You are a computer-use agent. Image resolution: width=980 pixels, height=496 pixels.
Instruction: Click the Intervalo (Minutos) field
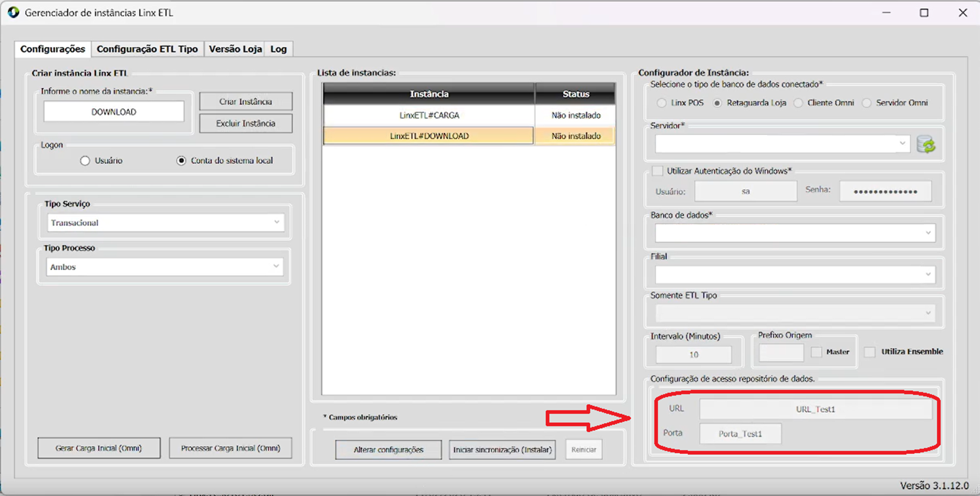pos(694,355)
